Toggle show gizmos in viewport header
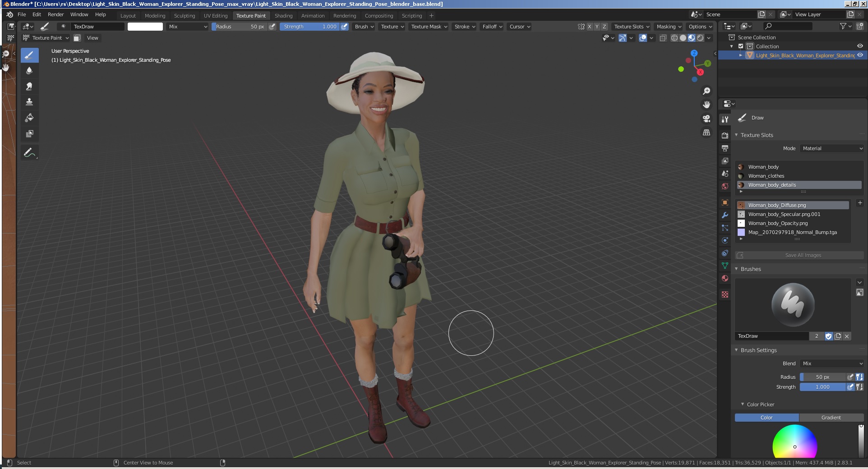This screenshot has width=868, height=469. click(x=622, y=38)
